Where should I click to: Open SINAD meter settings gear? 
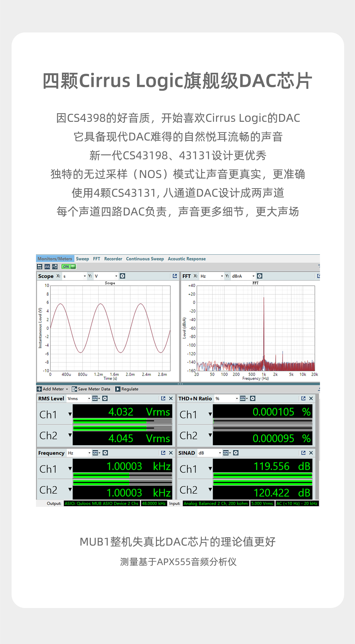(235, 453)
